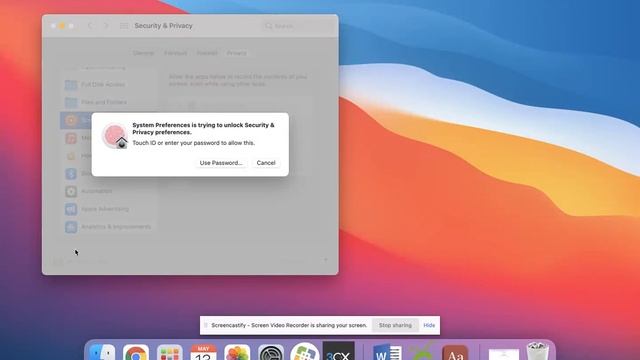640x360 pixels.
Task: Select Automation in the privacy sidebar
Action: (x=108, y=191)
